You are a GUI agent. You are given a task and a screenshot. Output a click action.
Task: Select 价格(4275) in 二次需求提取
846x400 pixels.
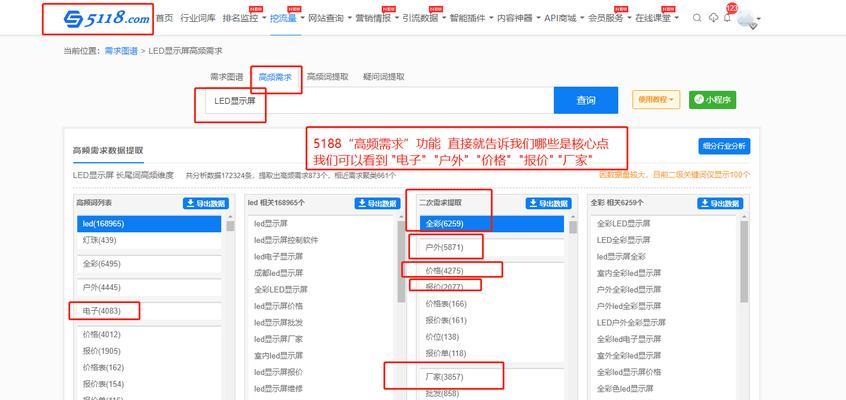pyautogui.click(x=492, y=271)
